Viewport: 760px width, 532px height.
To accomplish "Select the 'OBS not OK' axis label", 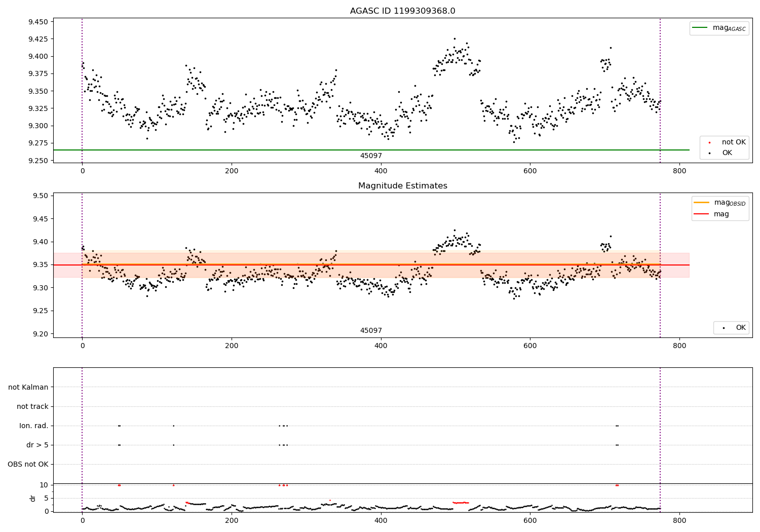I will (28, 465).
